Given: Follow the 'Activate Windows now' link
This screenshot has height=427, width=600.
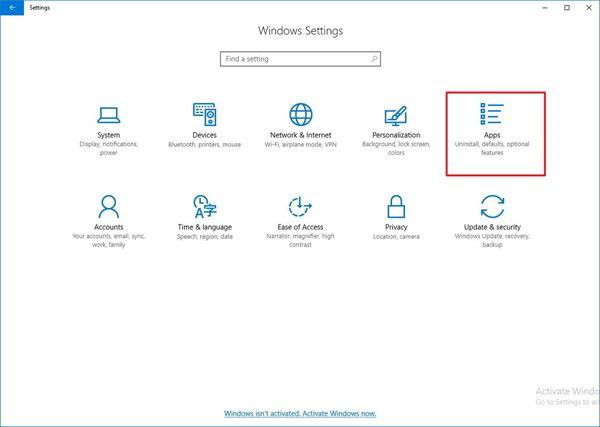Looking at the screenshot, I should pos(300,413).
